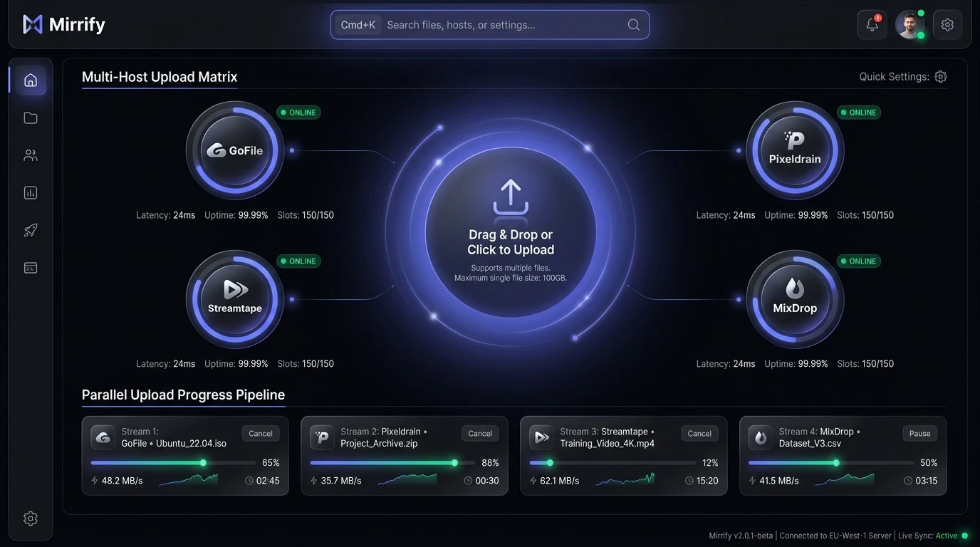980x547 pixels.
Task: Click the Quick Settings label
Action: 894,77
